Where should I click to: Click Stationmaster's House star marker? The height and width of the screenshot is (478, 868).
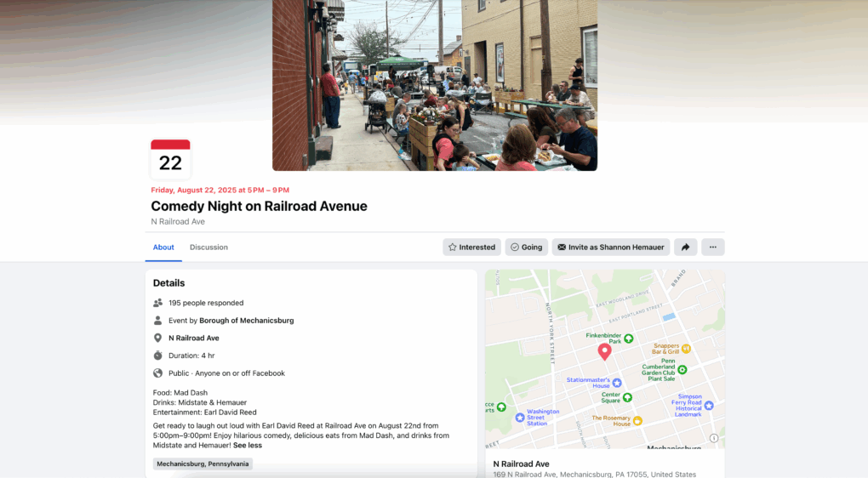tap(617, 383)
